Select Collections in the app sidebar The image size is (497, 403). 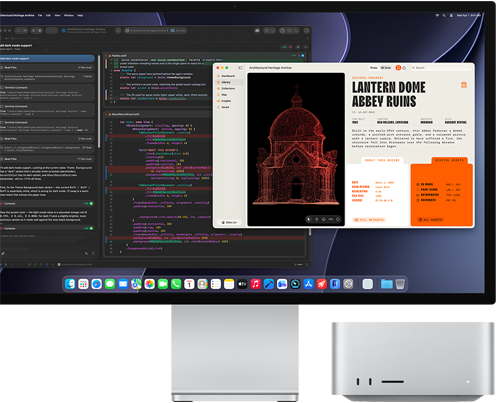click(228, 88)
